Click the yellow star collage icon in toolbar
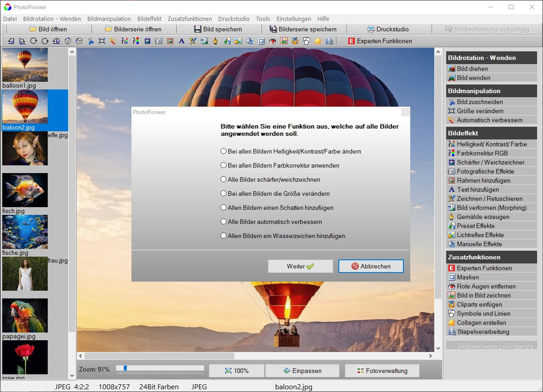The height and width of the screenshot is (392, 543). click(318, 41)
